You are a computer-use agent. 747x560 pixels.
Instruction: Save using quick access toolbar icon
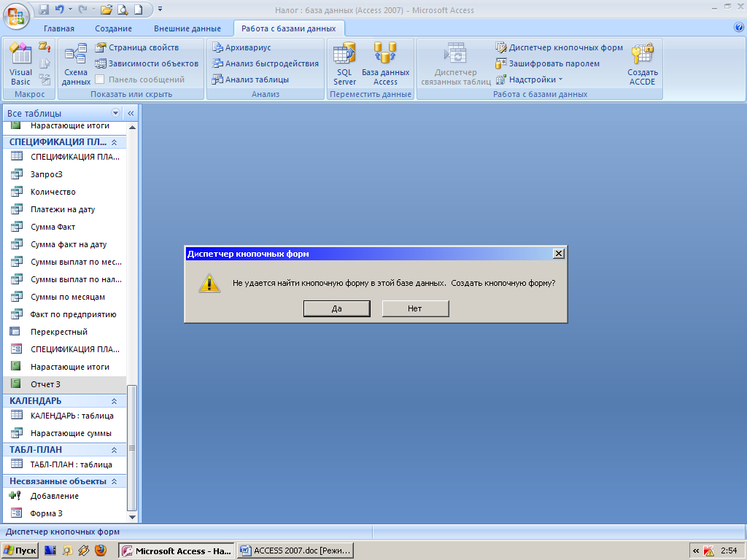pyautogui.click(x=44, y=9)
